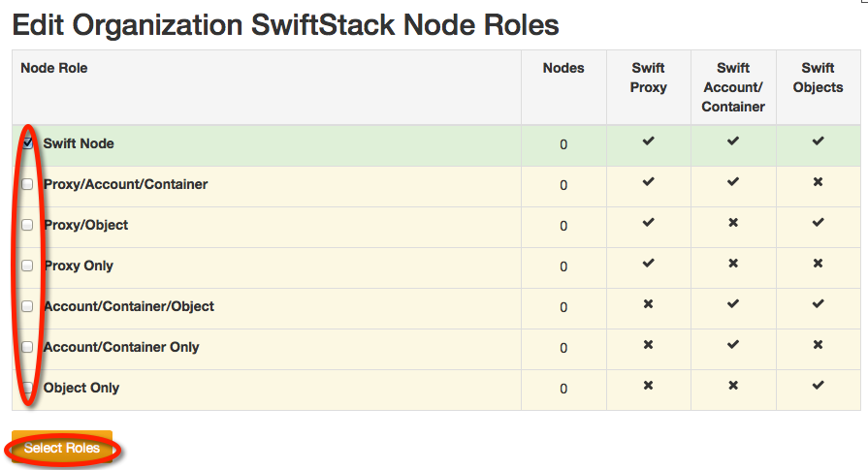The height and width of the screenshot is (470, 868).
Task: Click Swift Proxy checkmark in Proxy Only row
Action: (x=648, y=264)
